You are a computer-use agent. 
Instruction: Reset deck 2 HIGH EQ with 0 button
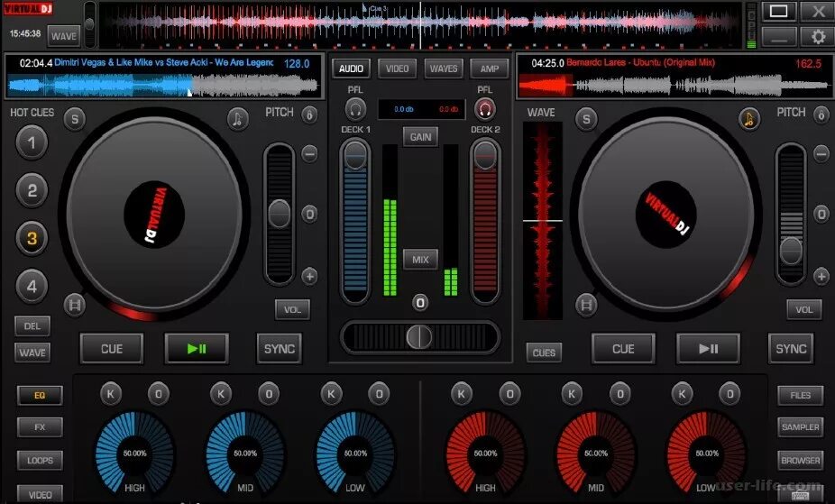pyautogui.click(x=509, y=394)
